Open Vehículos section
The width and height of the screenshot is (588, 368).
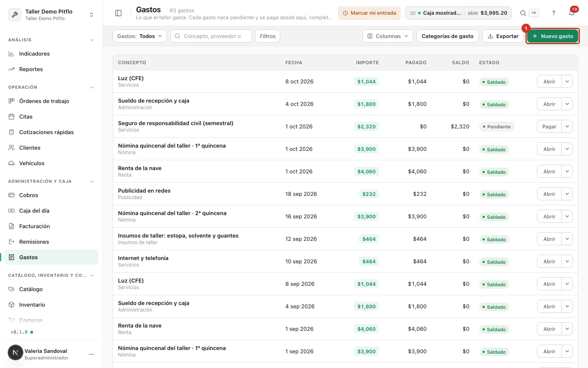[51, 163]
